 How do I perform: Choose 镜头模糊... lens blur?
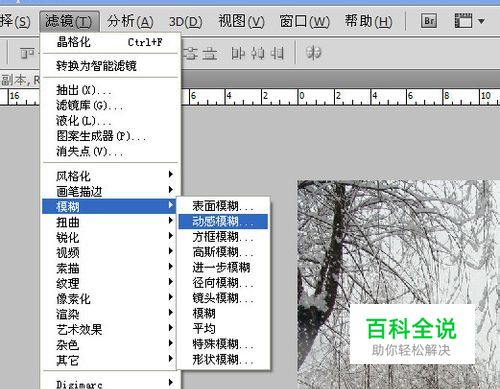(x=223, y=298)
